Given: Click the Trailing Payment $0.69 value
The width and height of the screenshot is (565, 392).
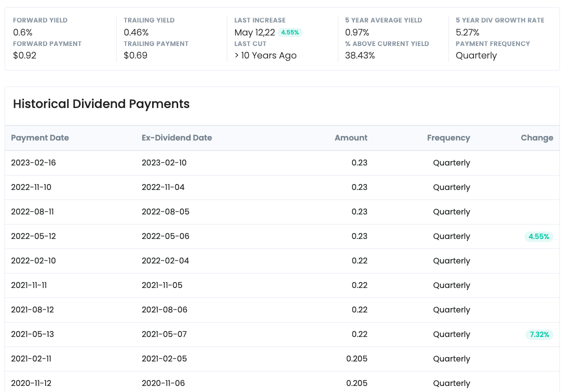Looking at the screenshot, I should click(x=136, y=55).
